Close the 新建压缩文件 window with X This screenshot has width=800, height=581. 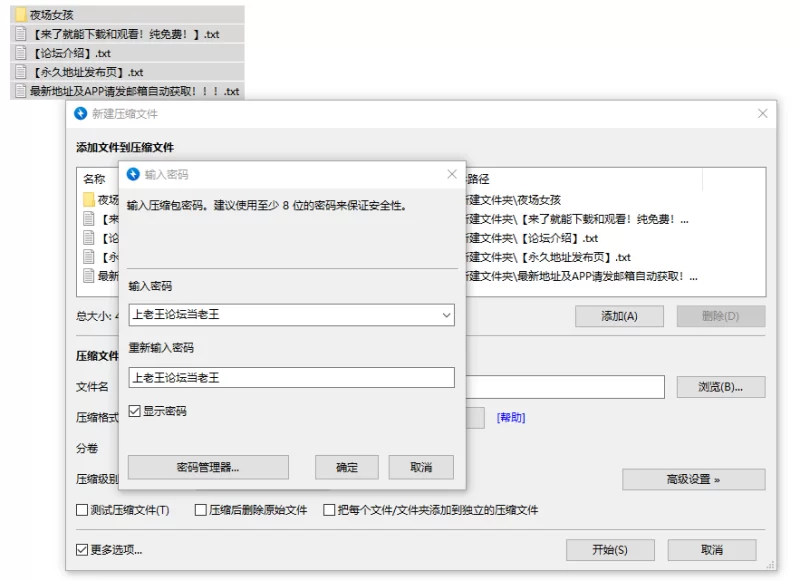point(762,113)
